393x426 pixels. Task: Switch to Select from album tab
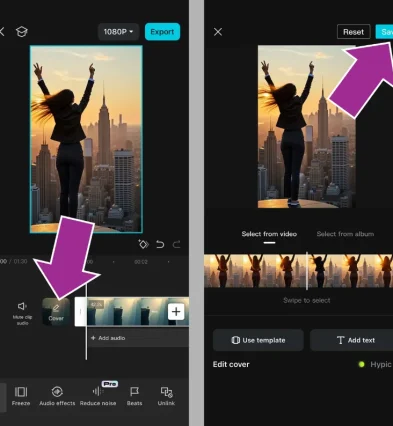click(345, 234)
